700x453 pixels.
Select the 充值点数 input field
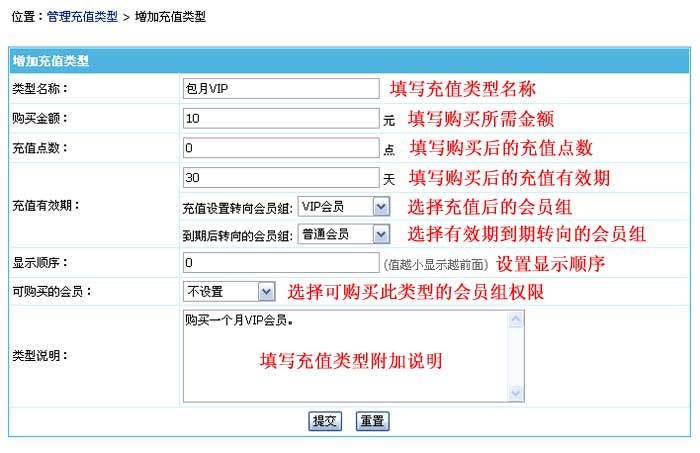coord(280,148)
